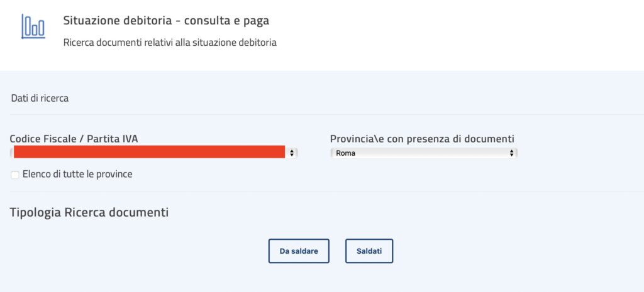
Task: Click the Da saldare button
Action: coord(299,251)
